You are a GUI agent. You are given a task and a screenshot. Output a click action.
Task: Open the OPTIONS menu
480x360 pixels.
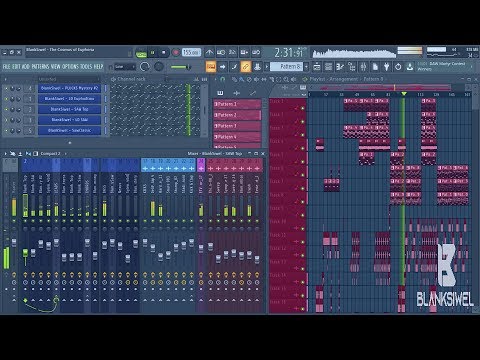click(70, 67)
